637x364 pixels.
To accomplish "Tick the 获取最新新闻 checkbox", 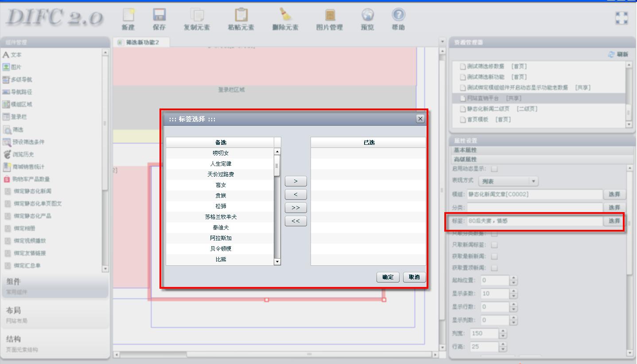I will 494,256.
